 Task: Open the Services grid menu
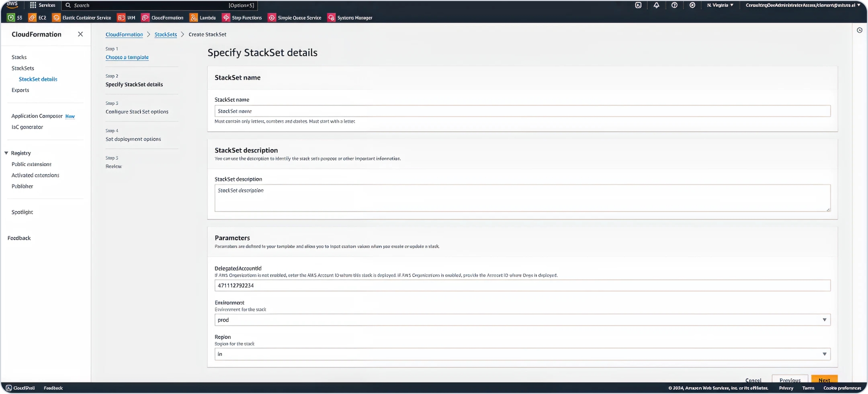(x=42, y=5)
